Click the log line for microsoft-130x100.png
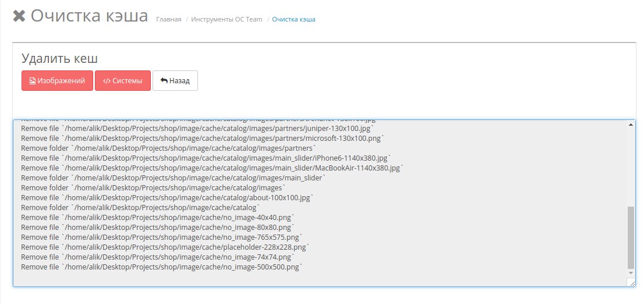Screen dimensions: 644x305 pos(203,139)
